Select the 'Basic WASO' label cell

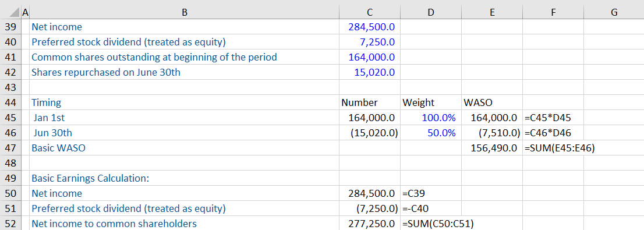185,148
